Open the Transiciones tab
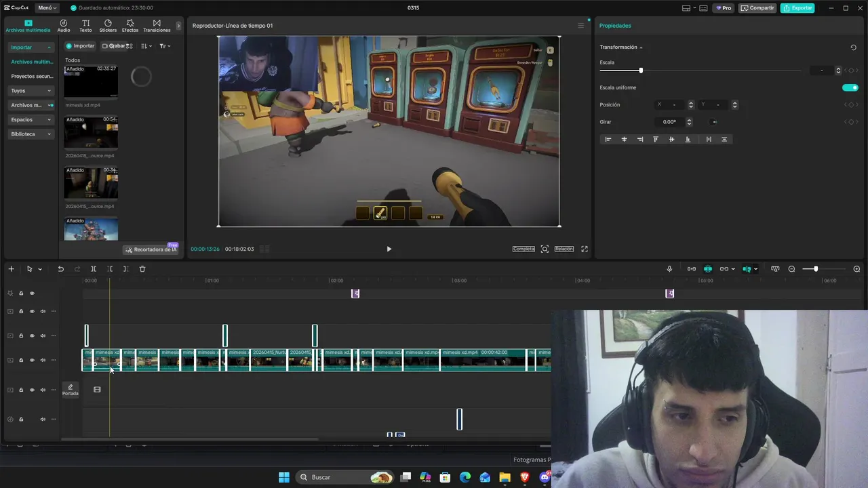This screenshot has width=868, height=488. pyautogui.click(x=157, y=26)
